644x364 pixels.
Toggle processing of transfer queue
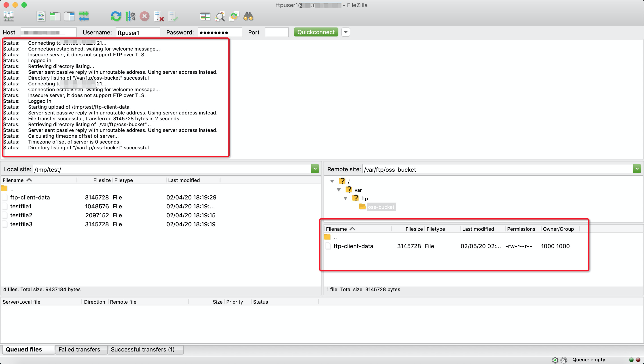[130, 17]
